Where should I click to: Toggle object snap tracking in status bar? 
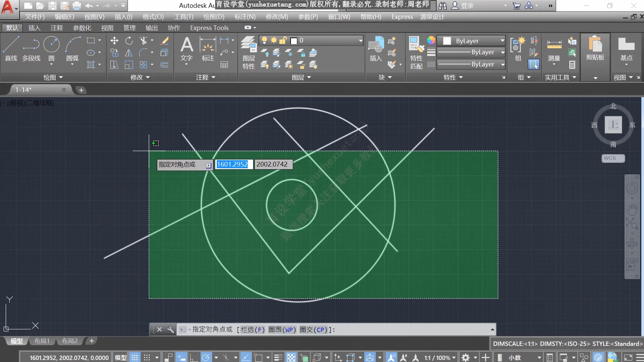pyautogui.click(x=246, y=357)
